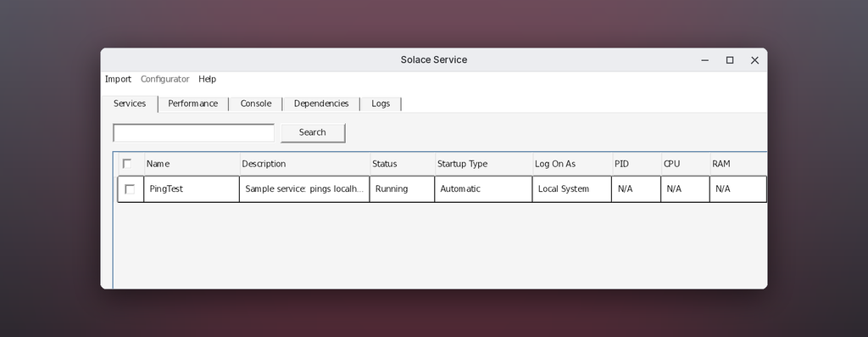The image size is (868, 337).
Task: Sort by the Startup Type column header
Action: click(484, 164)
